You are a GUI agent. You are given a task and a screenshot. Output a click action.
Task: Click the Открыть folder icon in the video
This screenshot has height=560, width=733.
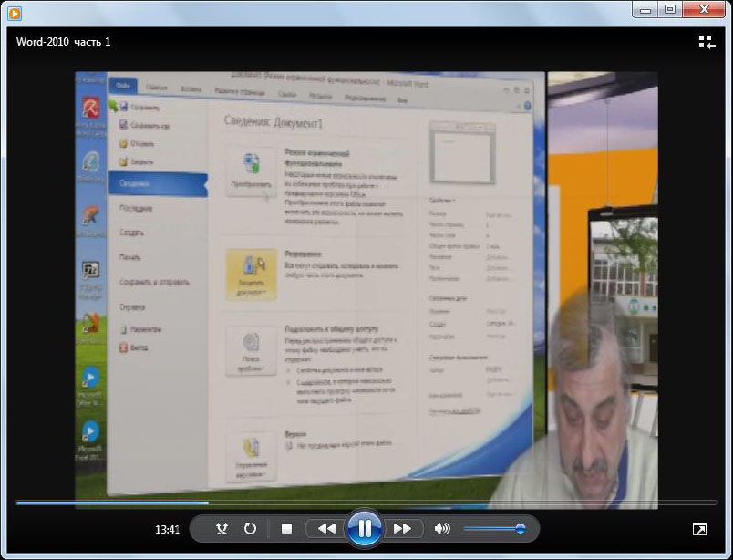123,143
